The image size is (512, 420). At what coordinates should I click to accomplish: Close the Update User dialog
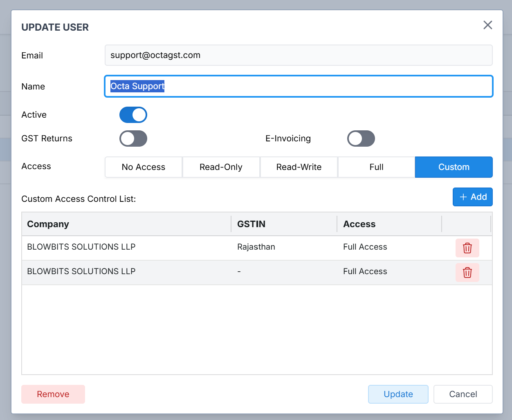(487, 25)
